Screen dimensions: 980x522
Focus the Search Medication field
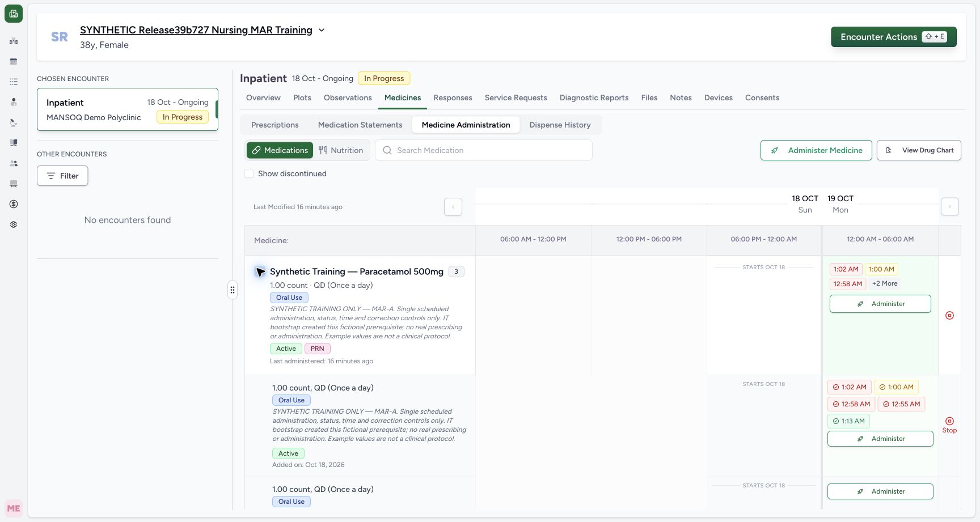tap(484, 150)
